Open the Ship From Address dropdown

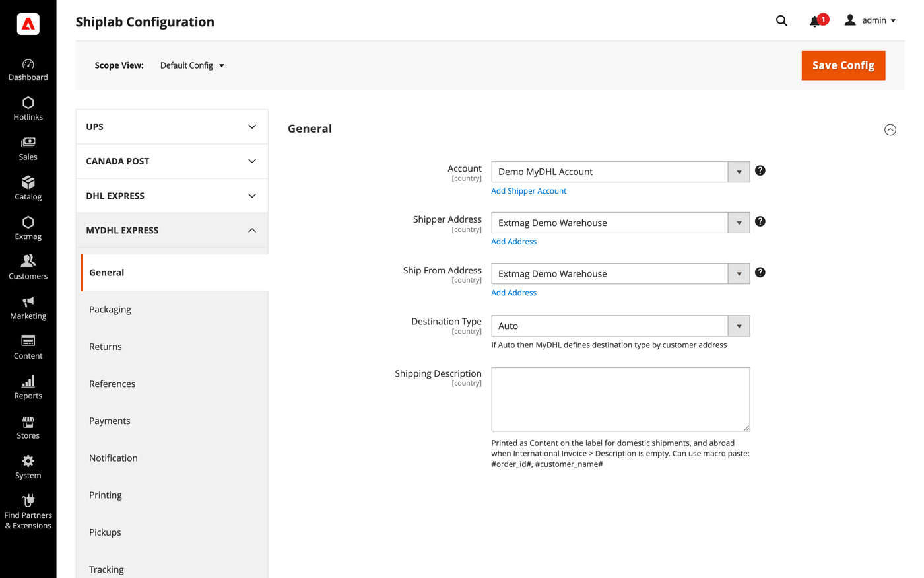620,273
